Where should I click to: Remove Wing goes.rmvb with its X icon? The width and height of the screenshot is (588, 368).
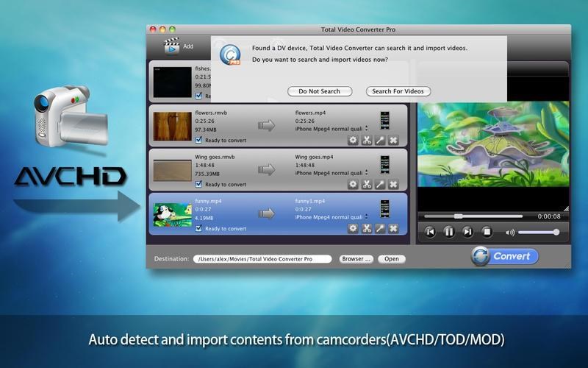(393, 185)
